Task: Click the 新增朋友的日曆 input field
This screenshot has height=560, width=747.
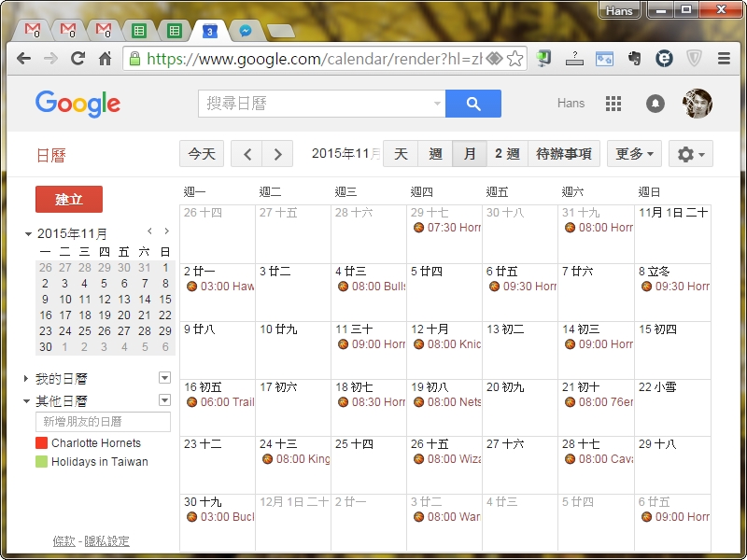Action: click(103, 422)
